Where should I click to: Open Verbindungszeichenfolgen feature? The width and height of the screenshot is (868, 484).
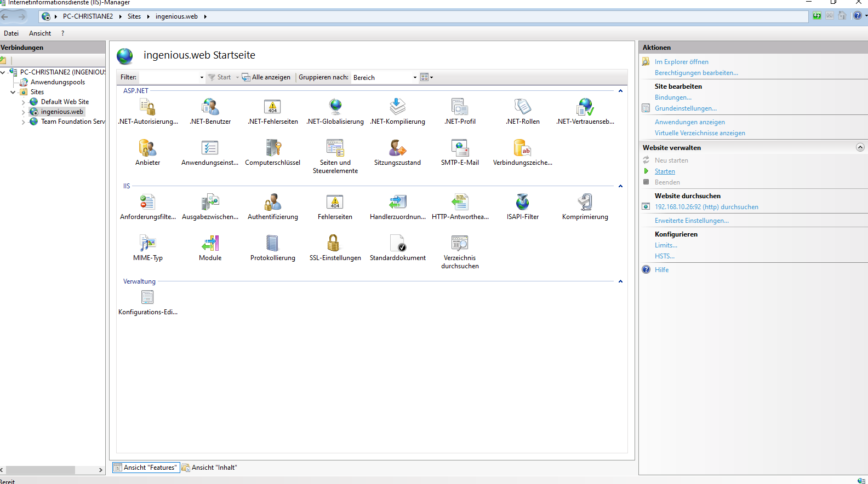(522, 153)
